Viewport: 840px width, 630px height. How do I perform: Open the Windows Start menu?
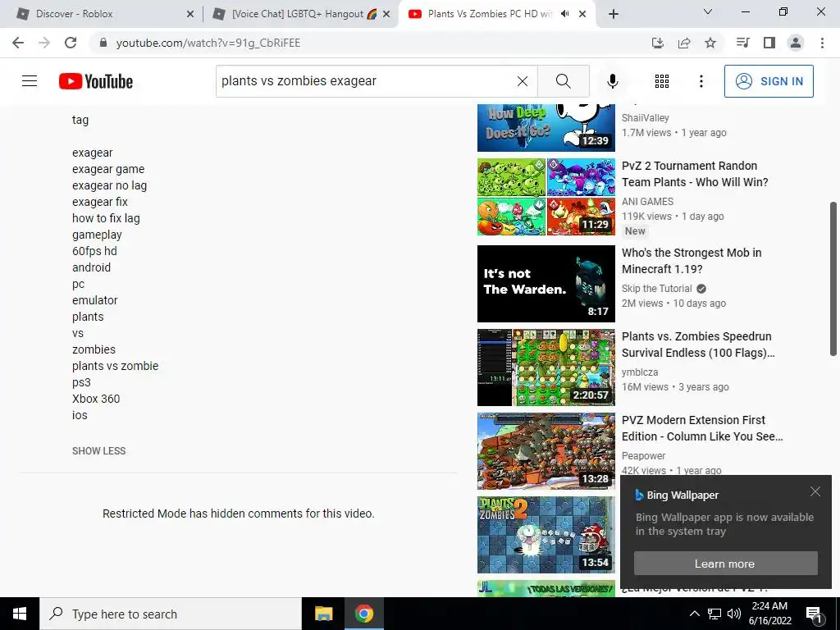(x=20, y=614)
